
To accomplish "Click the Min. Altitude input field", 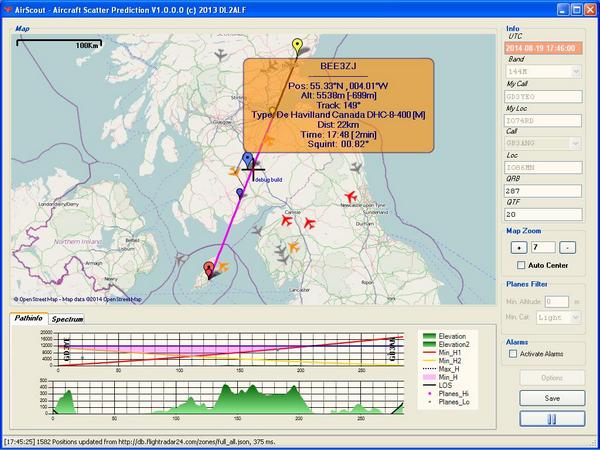I will point(557,302).
